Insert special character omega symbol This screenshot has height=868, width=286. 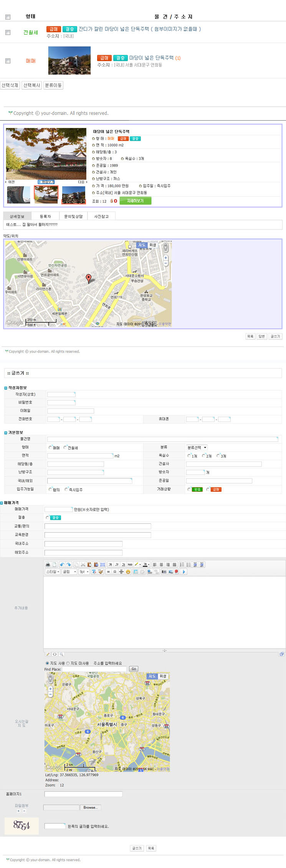pyautogui.click(x=115, y=572)
